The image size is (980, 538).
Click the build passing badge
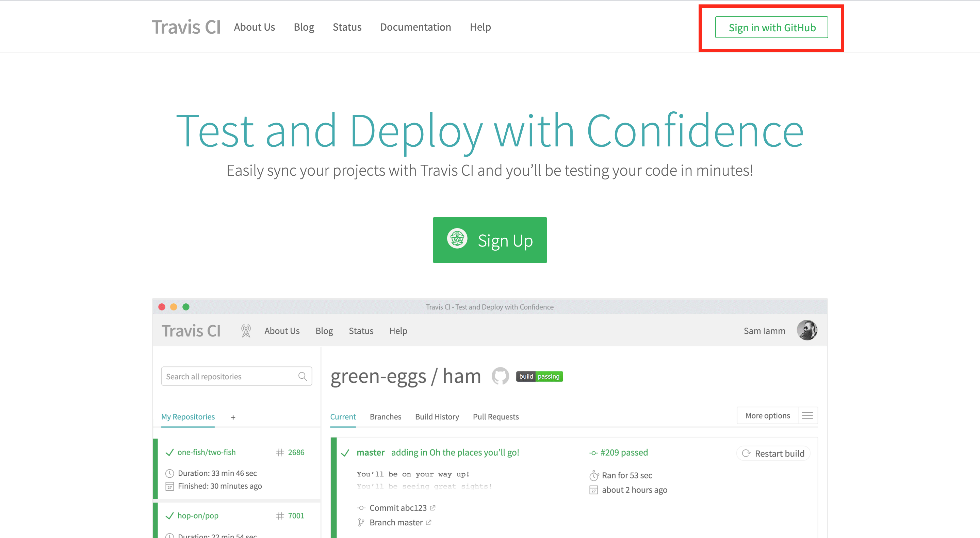point(539,376)
